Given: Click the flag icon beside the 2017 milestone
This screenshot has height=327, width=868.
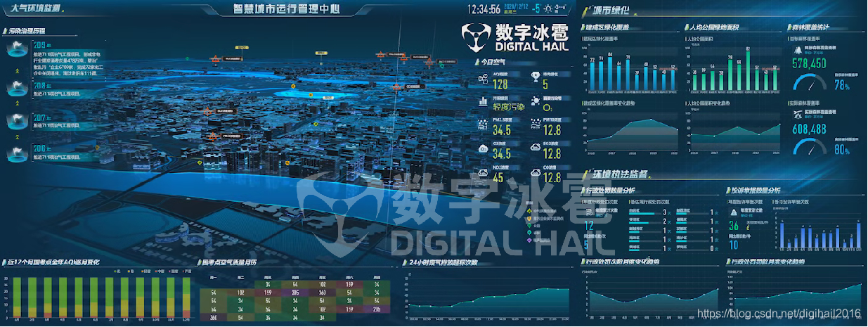Looking at the screenshot, I should [x=16, y=120].
